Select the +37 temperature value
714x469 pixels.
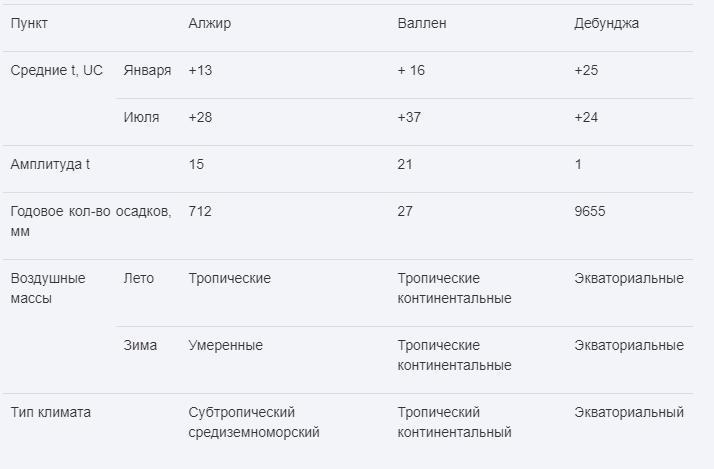pyautogui.click(x=409, y=118)
